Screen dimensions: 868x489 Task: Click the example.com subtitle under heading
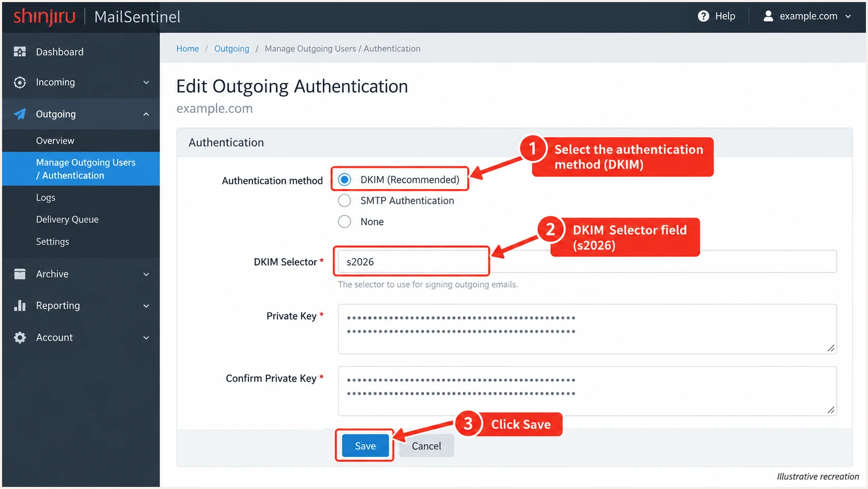214,109
